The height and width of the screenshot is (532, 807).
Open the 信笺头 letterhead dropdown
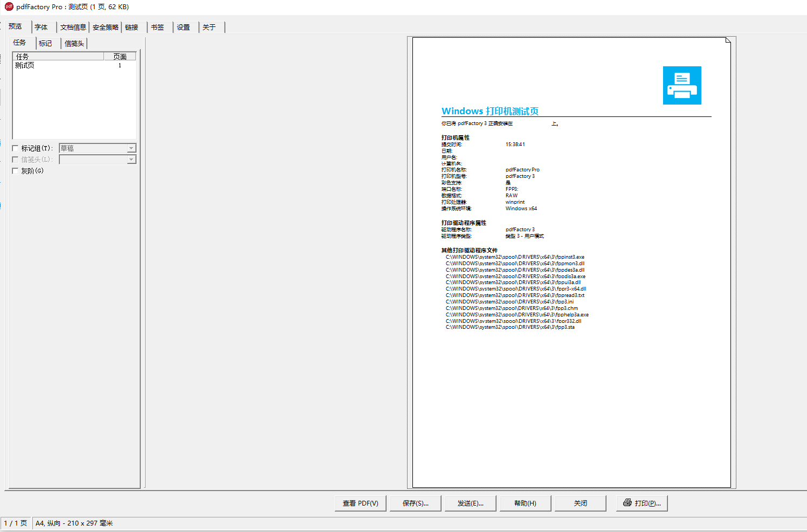[x=131, y=160]
